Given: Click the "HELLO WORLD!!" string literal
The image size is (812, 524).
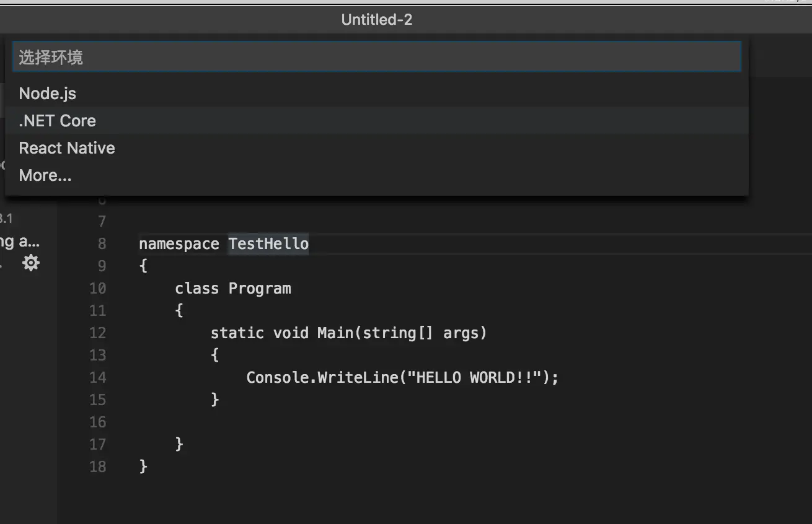Looking at the screenshot, I should coord(471,377).
